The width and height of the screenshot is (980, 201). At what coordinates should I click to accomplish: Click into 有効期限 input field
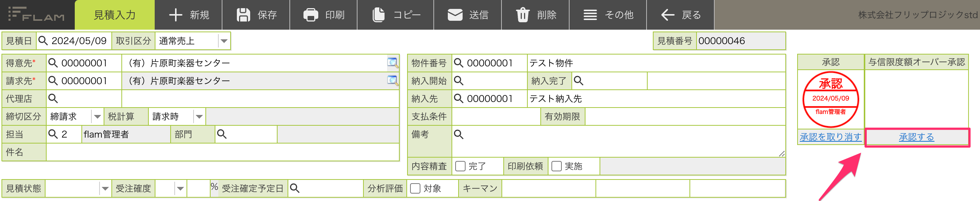pyautogui.click(x=685, y=117)
